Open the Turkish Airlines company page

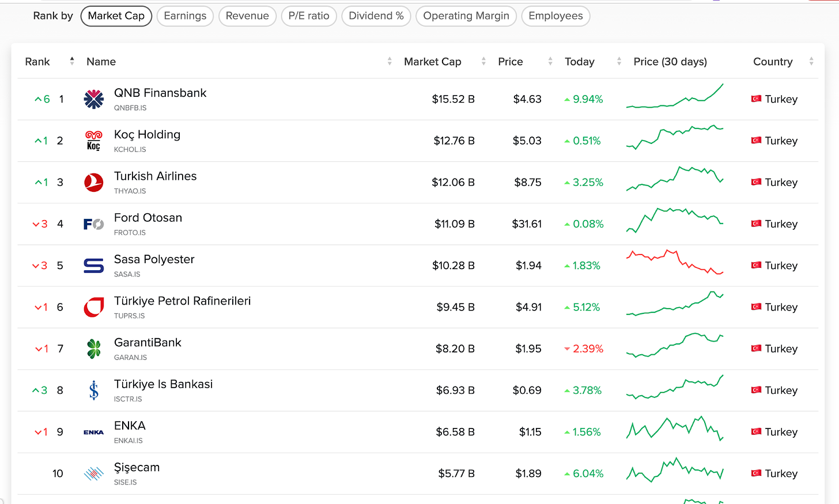[x=156, y=176]
